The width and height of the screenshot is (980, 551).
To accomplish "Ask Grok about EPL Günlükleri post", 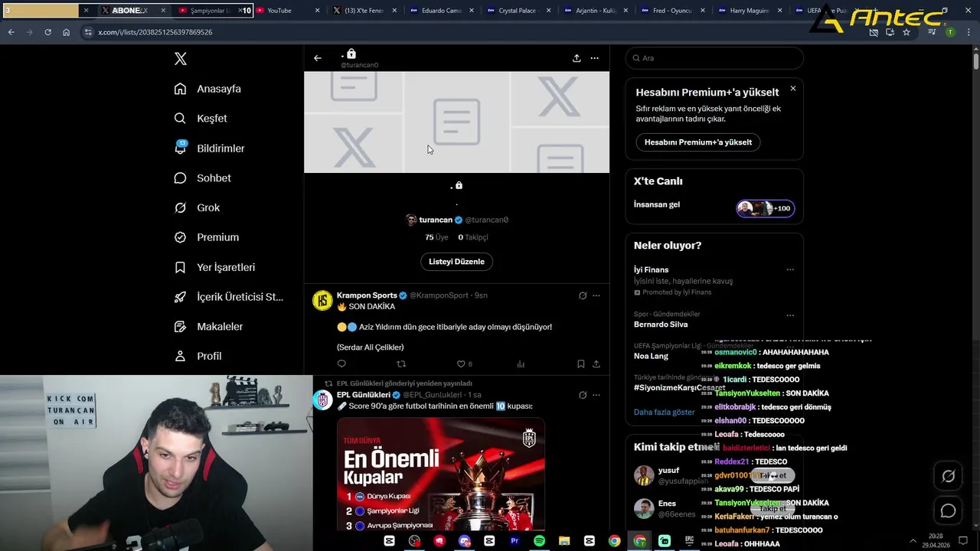I will tap(583, 395).
